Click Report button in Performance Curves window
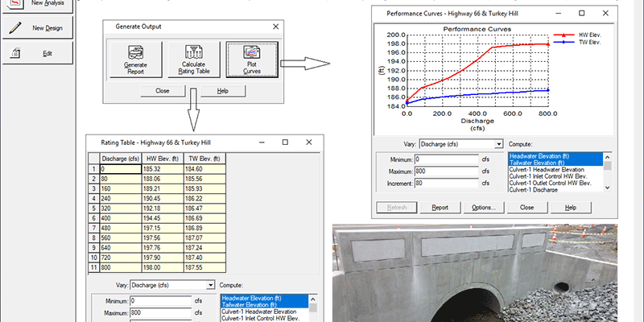 [x=440, y=208]
